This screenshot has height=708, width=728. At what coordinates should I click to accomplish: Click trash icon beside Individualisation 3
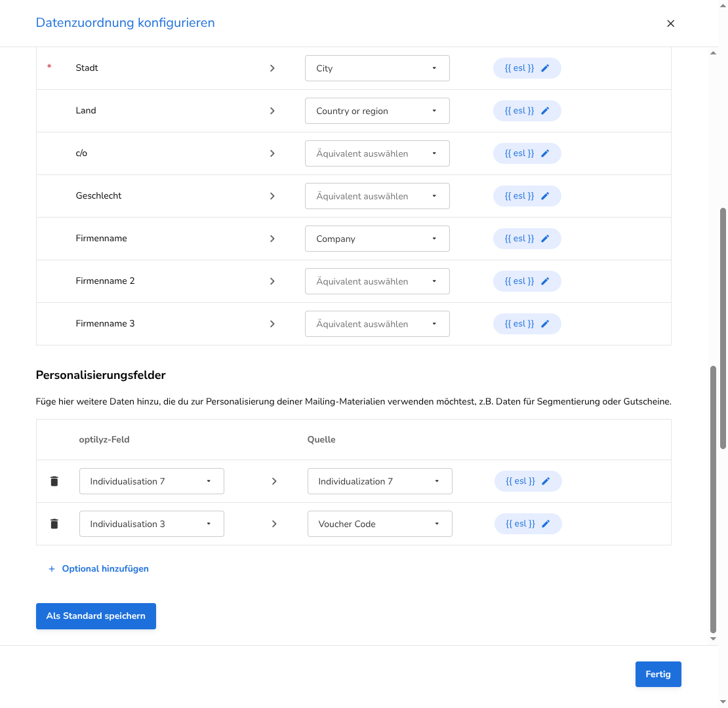click(54, 524)
